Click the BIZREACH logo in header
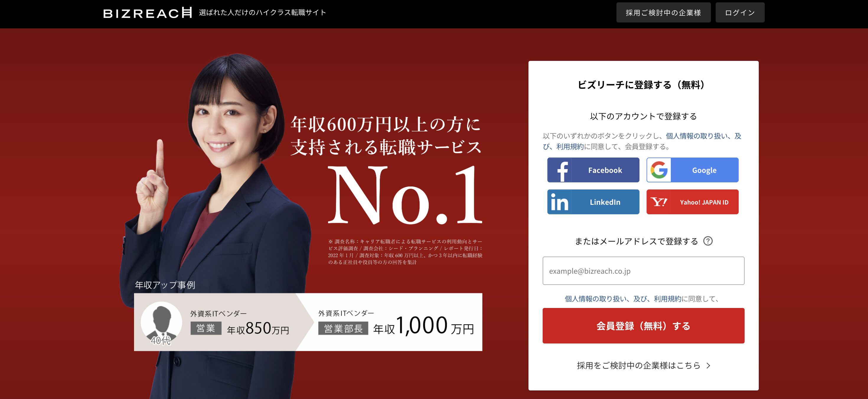Screen dimensions: 868x399 coord(147,13)
